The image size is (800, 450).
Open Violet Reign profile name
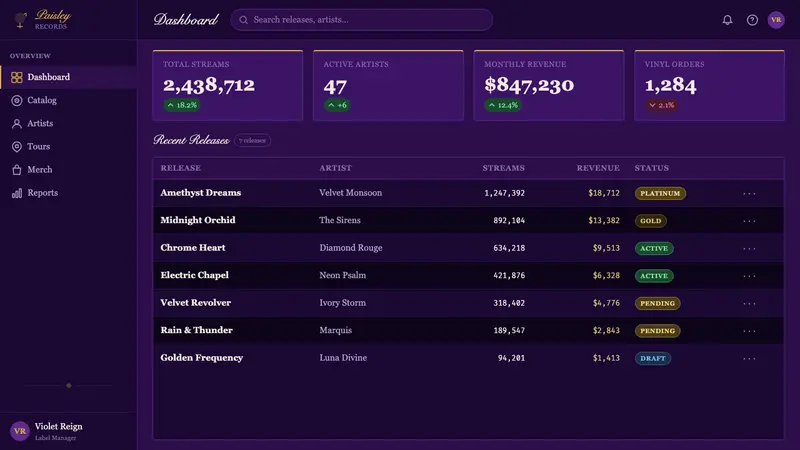[x=58, y=427]
